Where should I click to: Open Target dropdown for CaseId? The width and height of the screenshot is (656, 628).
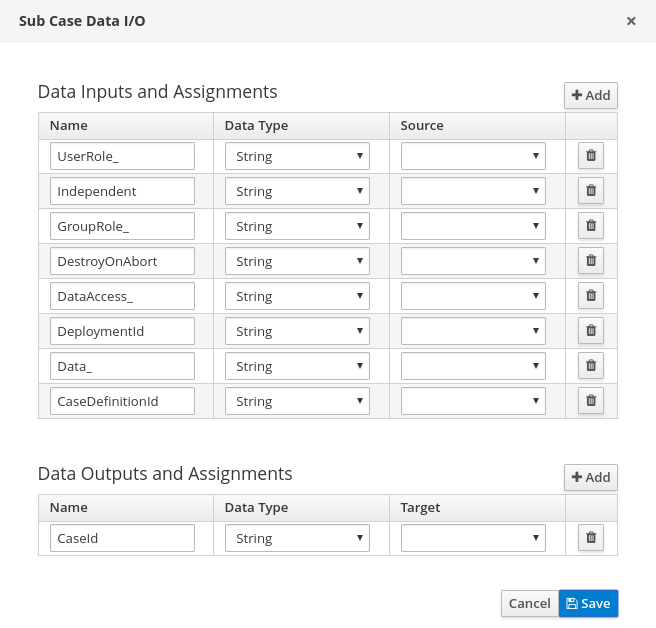pyautogui.click(x=473, y=538)
